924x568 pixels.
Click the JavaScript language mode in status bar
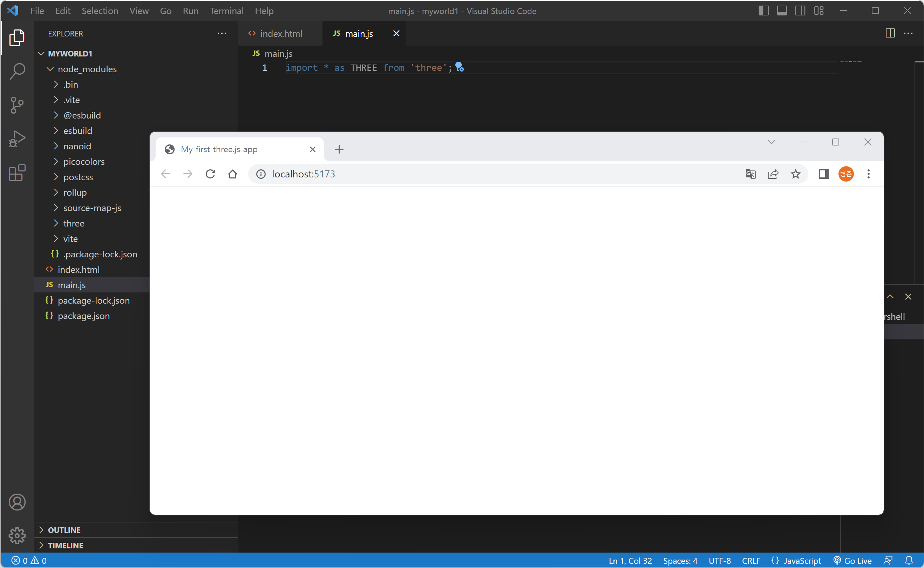point(802,561)
